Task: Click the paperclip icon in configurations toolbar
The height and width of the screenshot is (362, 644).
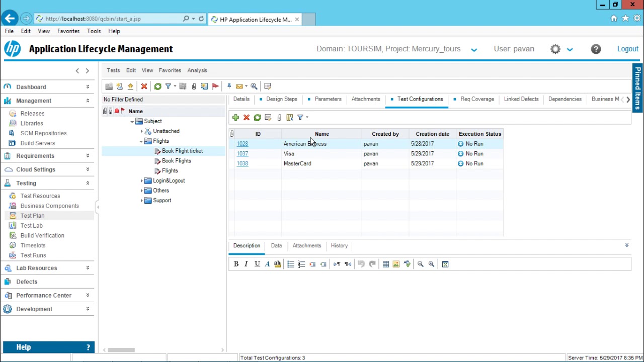Action: coord(279,118)
